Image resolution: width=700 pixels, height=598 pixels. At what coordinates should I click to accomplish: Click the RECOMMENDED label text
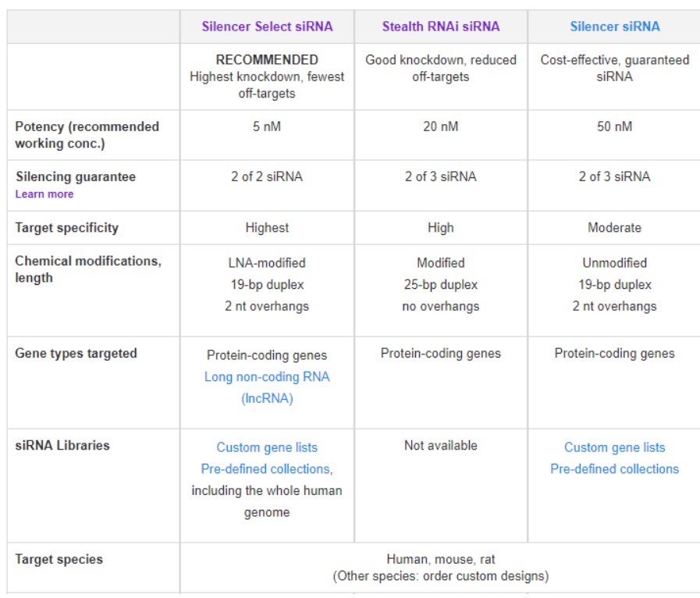pyautogui.click(x=267, y=60)
